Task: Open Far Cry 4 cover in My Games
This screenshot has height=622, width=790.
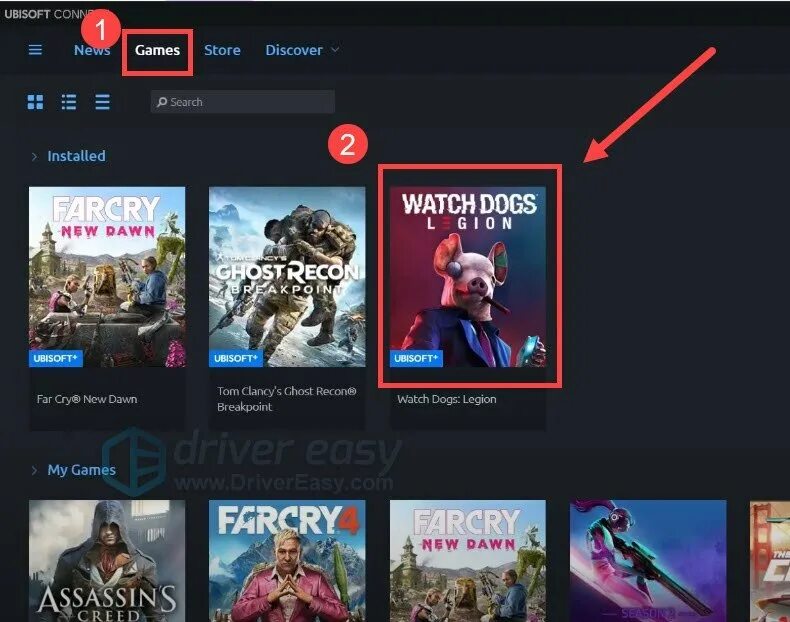Action: click(287, 561)
